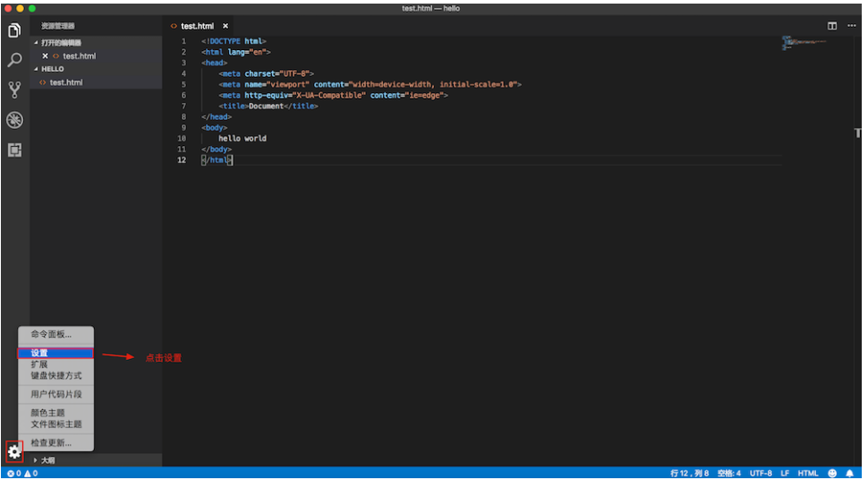Click the LF line ending indicator
868x480 pixels.
[x=785, y=474]
